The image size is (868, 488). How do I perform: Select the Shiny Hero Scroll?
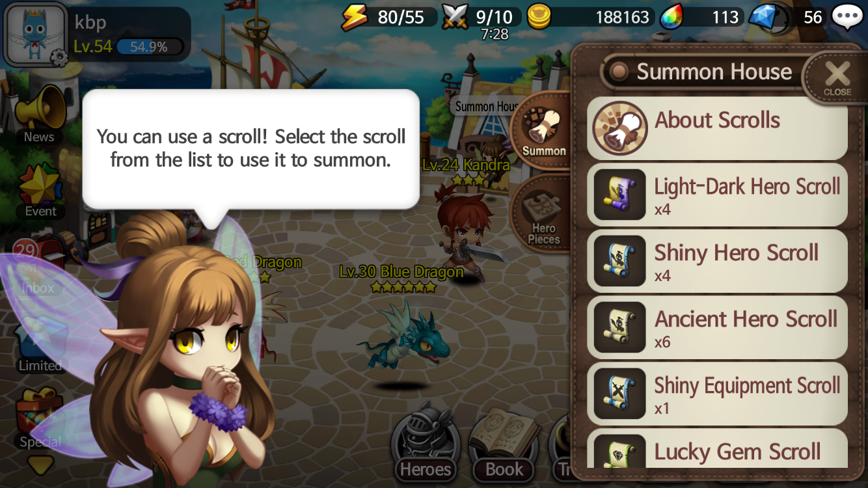click(717, 261)
